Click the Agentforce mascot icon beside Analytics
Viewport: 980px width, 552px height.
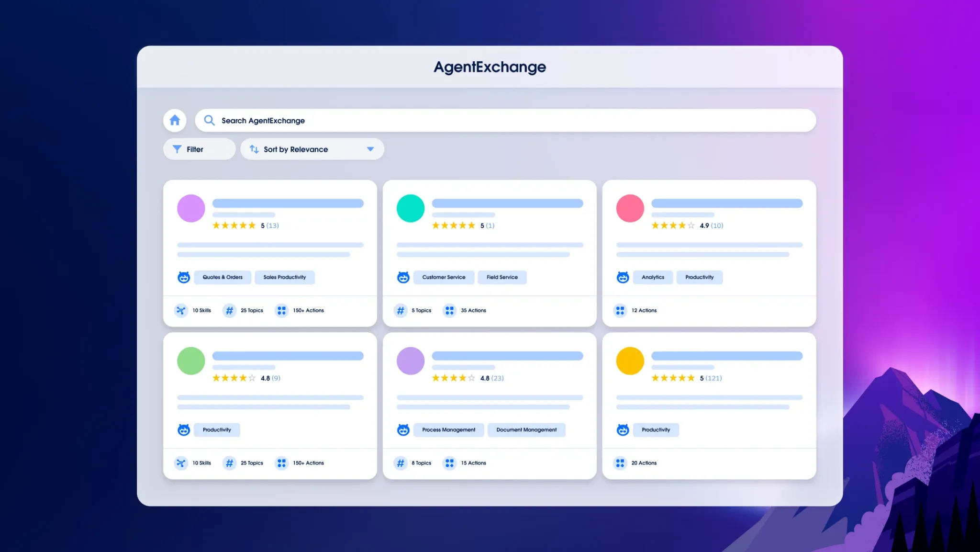pyautogui.click(x=623, y=277)
